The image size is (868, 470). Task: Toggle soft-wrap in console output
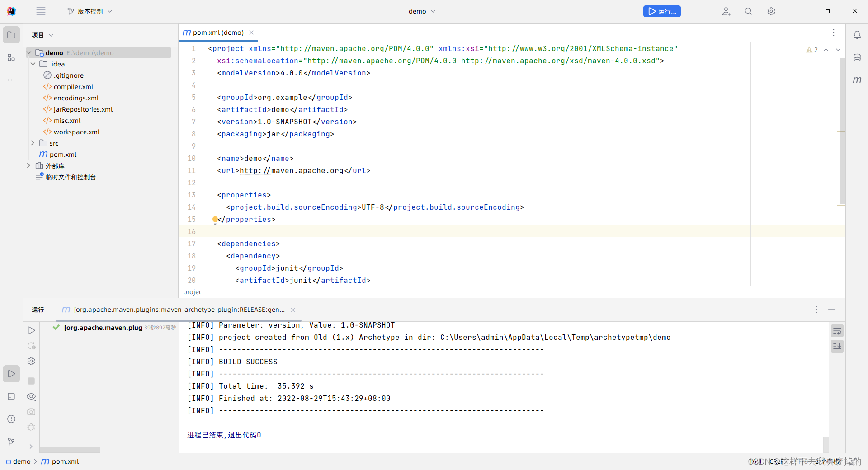click(x=837, y=331)
